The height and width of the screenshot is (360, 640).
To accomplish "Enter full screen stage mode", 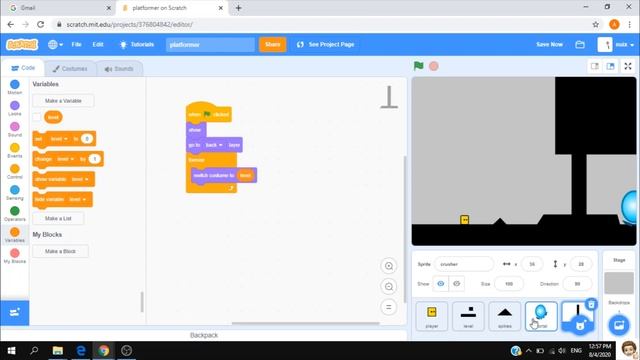I will [x=628, y=66].
